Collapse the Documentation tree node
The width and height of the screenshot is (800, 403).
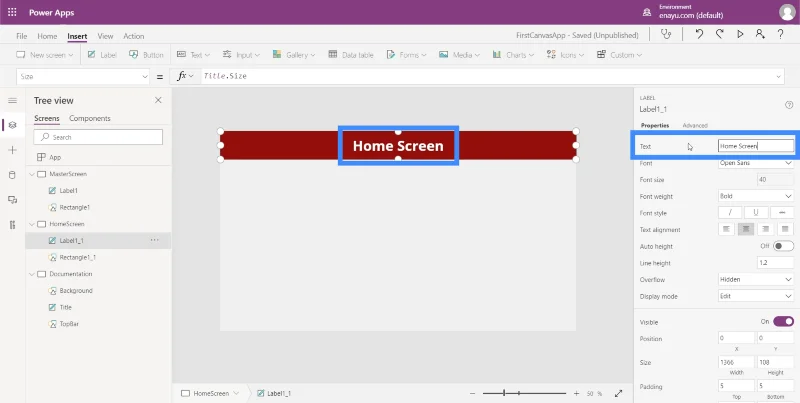32,274
